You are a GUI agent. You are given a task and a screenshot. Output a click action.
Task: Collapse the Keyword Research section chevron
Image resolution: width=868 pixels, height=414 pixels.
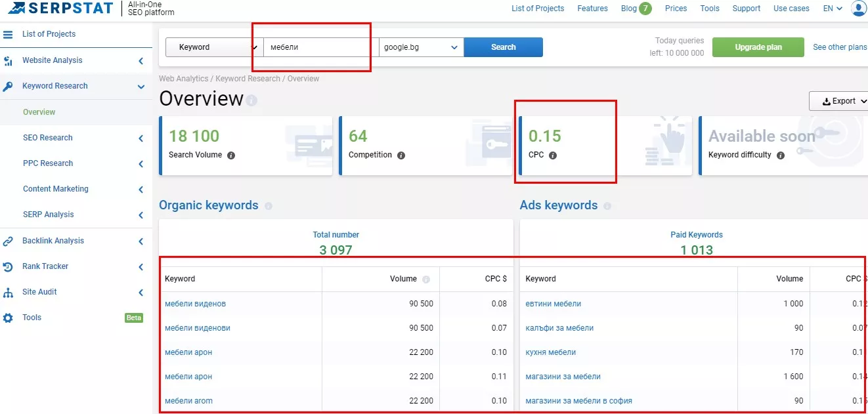tap(141, 86)
